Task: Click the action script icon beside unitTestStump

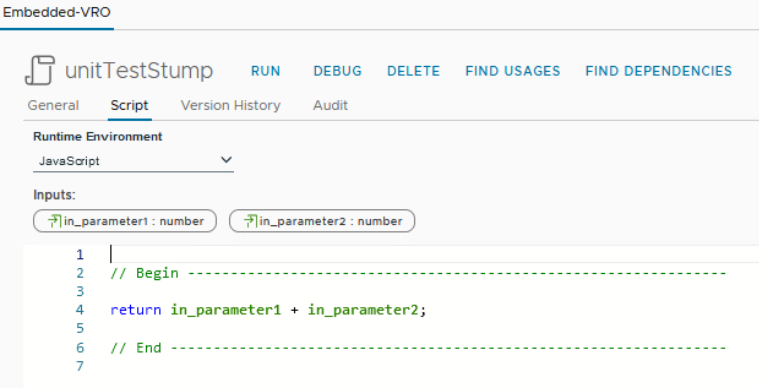Action: click(40, 71)
